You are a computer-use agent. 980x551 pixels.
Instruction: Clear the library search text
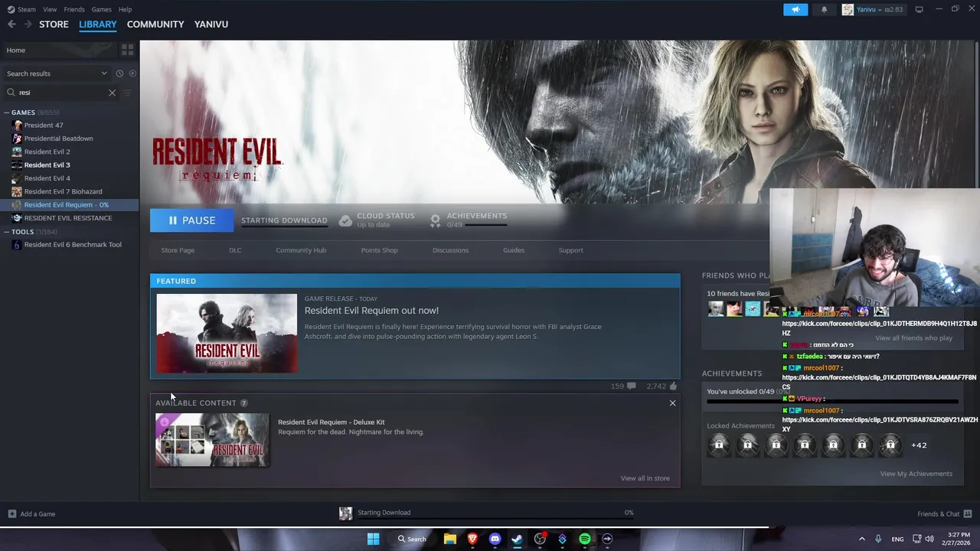[112, 93]
